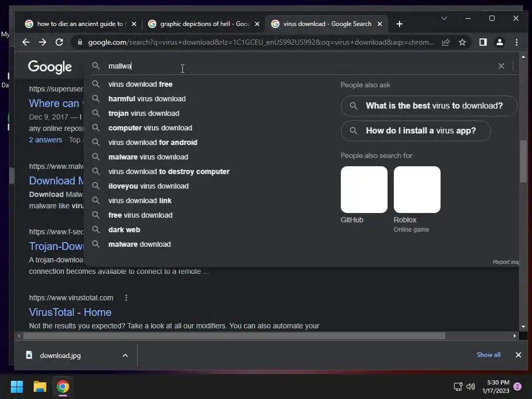Clear the search box with the X

(x=501, y=66)
